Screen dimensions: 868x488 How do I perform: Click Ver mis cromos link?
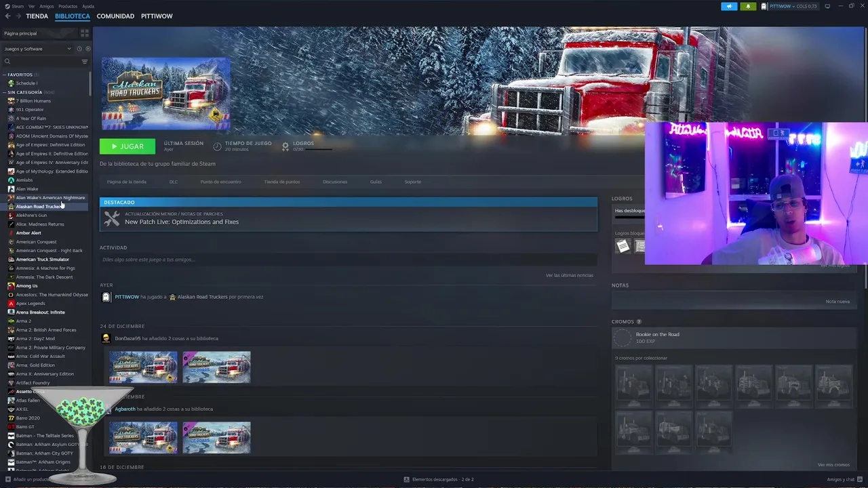(833, 465)
